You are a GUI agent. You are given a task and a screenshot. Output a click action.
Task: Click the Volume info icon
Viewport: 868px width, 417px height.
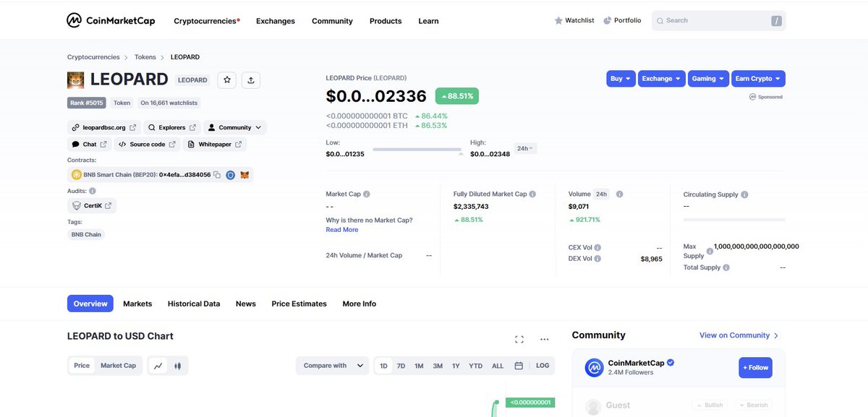(x=620, y=194)
